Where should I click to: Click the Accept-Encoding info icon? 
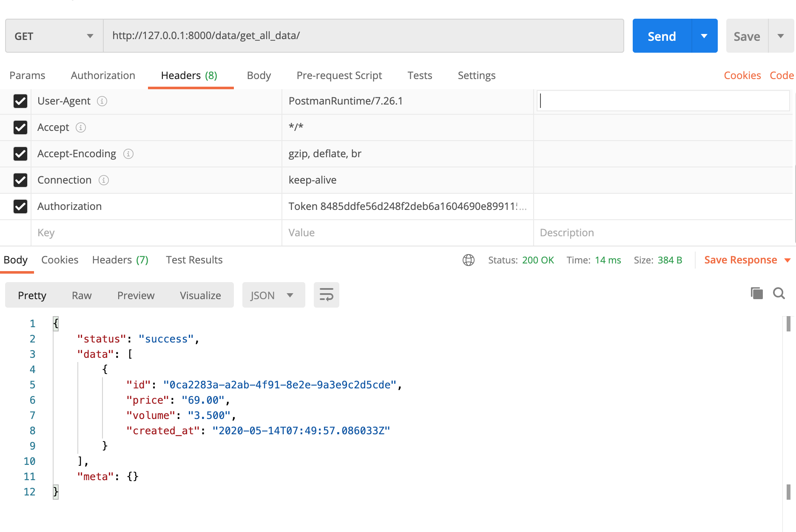click(x=128, y=154)
